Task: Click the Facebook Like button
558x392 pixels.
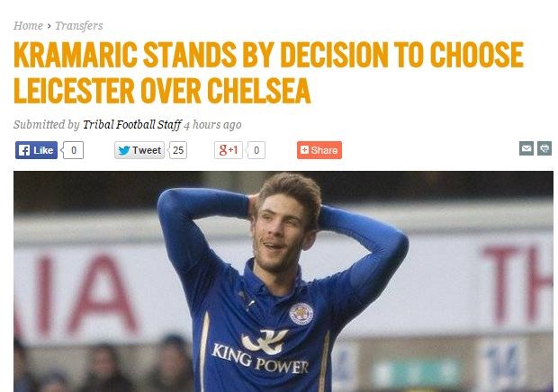Action: [36, 150]
